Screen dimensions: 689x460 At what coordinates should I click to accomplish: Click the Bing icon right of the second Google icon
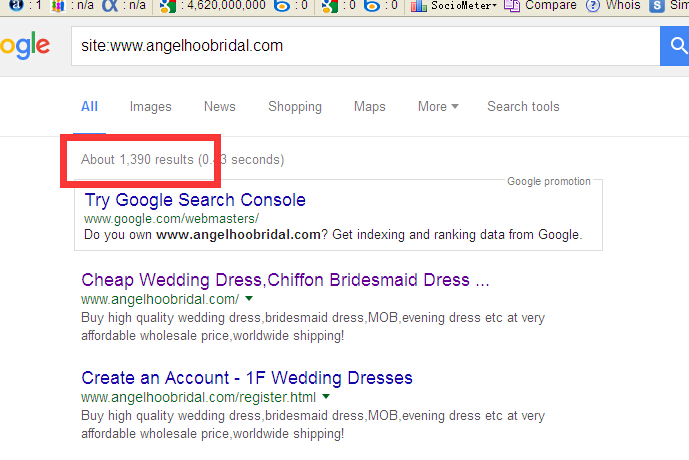(x=372, y=6)
